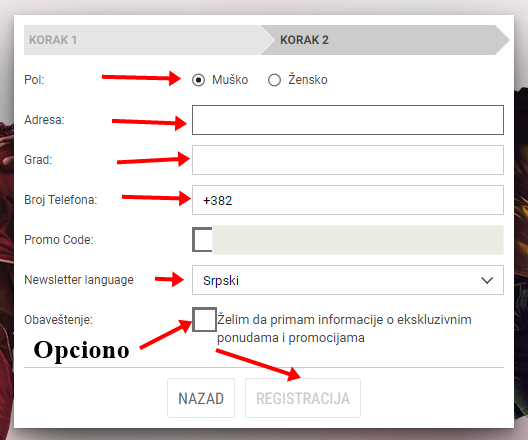This screenshot has height=440, width=528.
Task: Place cursor in Broj Telefona field
Action: [348, 200]
